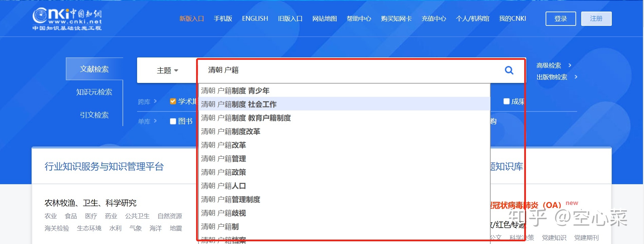
Task: Select suggestion 清朝 户籍改革
Action: pyautogui.click(x=344, y=145)
